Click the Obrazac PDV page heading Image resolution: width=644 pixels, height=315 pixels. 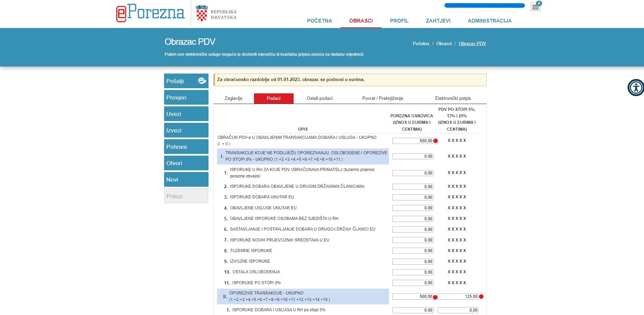tap(190, 42)
